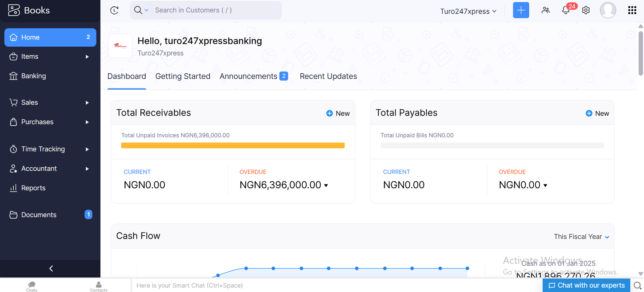Viewport: 644px width, 292px height.
Task: Click the yellow unpaid invoices progress bar
Action: click(x=233, y=146)
